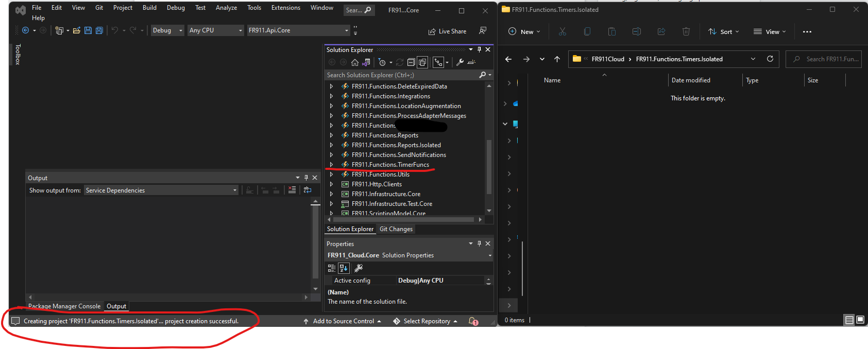The height and width of the screenshot is (349, 868).
Task: Expand the FR911.Functions.TimerFuncs project node
Action: [x=331, y=165]
